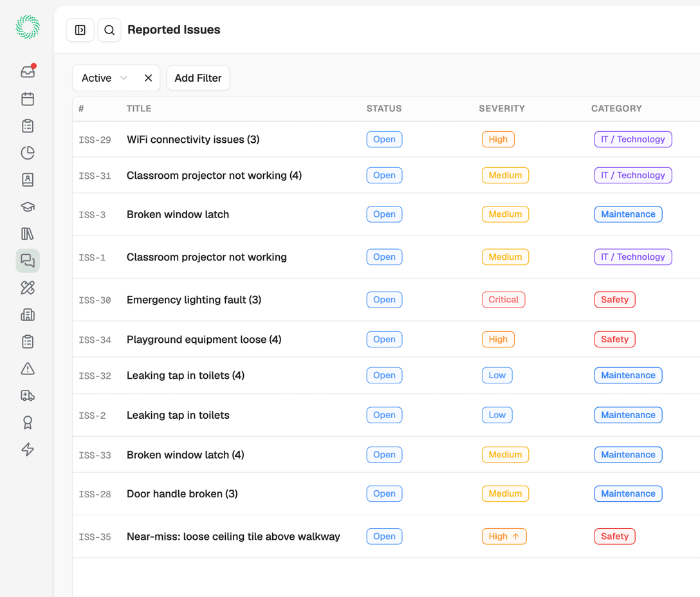Sort by the CATEGORY column header

(x=616, y=109)
